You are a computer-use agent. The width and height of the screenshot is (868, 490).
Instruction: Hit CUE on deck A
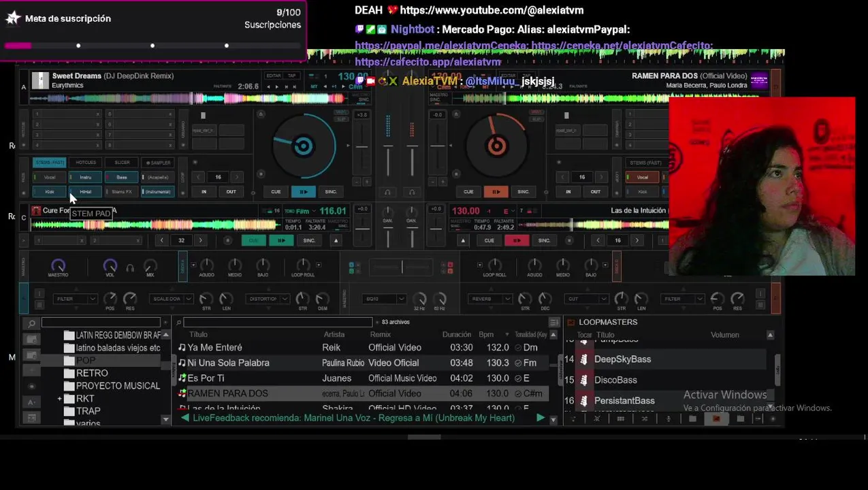[276, 192]
